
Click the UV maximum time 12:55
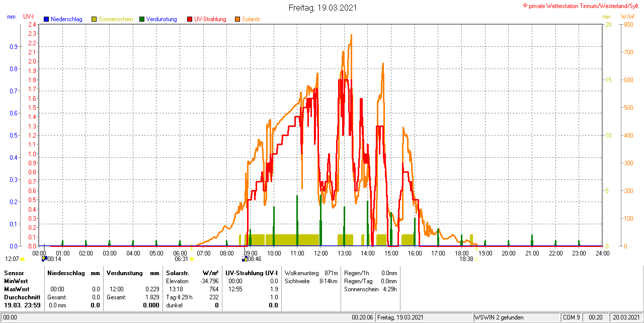coord(235,289)
